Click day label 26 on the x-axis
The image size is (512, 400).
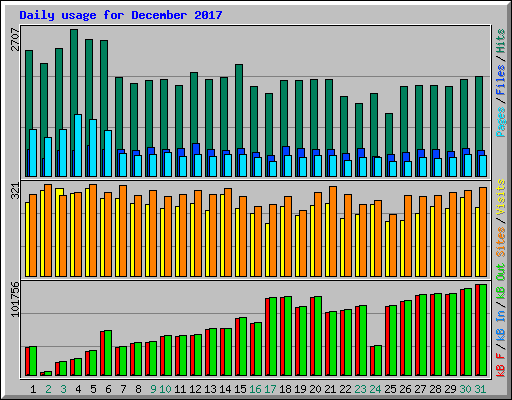tap(405, 389)
